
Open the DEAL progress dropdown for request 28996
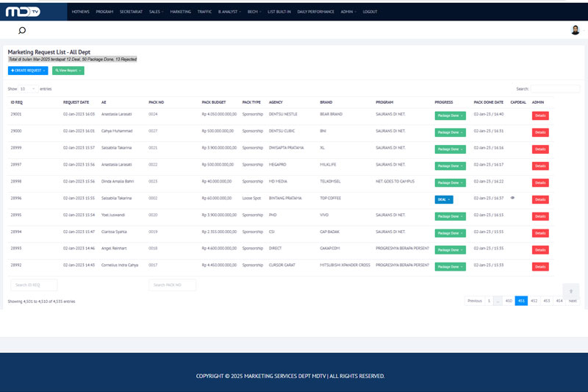tap(444, 199)
